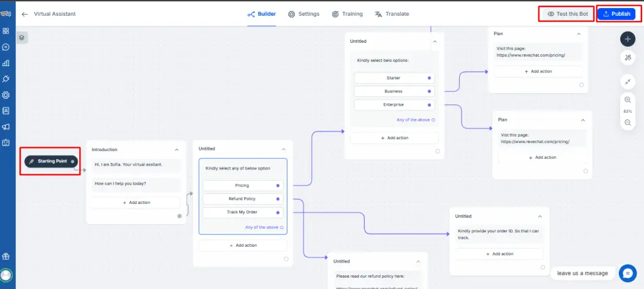Viewport: 644px width, 289px height.
Task: Click the gift icon in sidebar
Action: pos(6,256)
